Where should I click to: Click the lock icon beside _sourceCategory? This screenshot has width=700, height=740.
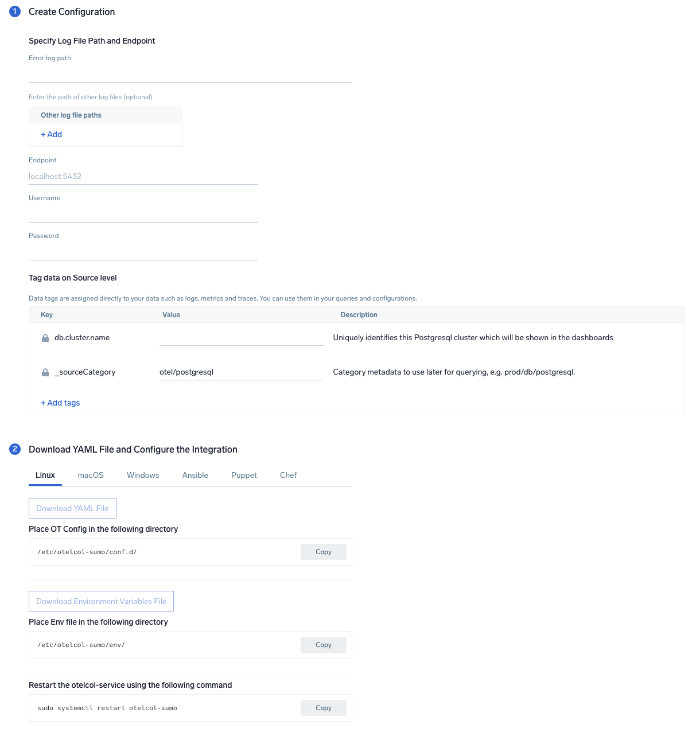pyautogui.click(x=45, y=372)
